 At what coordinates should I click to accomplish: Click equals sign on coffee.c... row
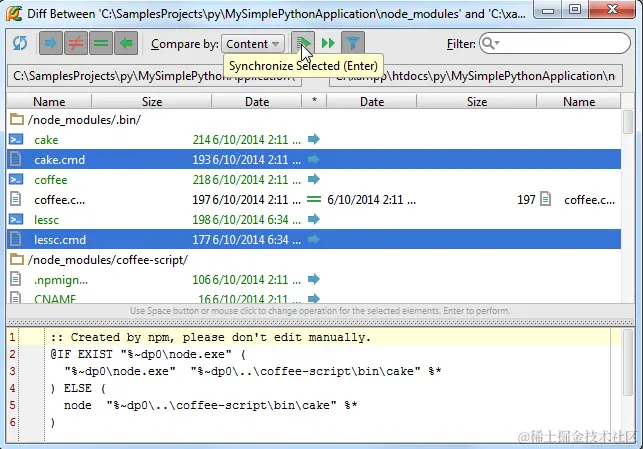coord(314,199)
